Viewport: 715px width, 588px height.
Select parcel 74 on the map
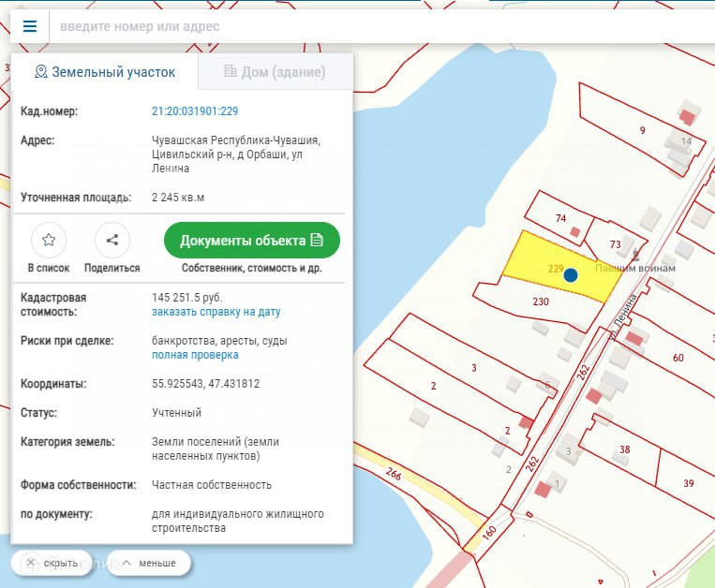tap(560, 218)
